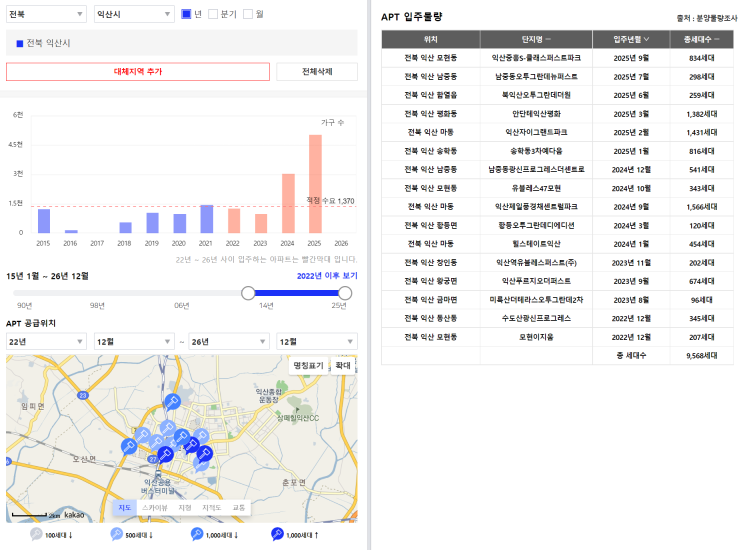Click 수도산광신프로그레스 complex name
The height and width of the screenshot is (550, 743).
[x=536, y=318]
